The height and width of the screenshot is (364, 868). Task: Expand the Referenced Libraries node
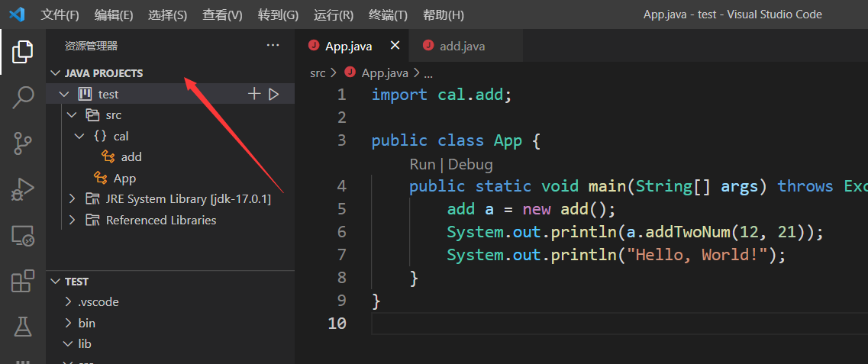click(x=73, y=221)
